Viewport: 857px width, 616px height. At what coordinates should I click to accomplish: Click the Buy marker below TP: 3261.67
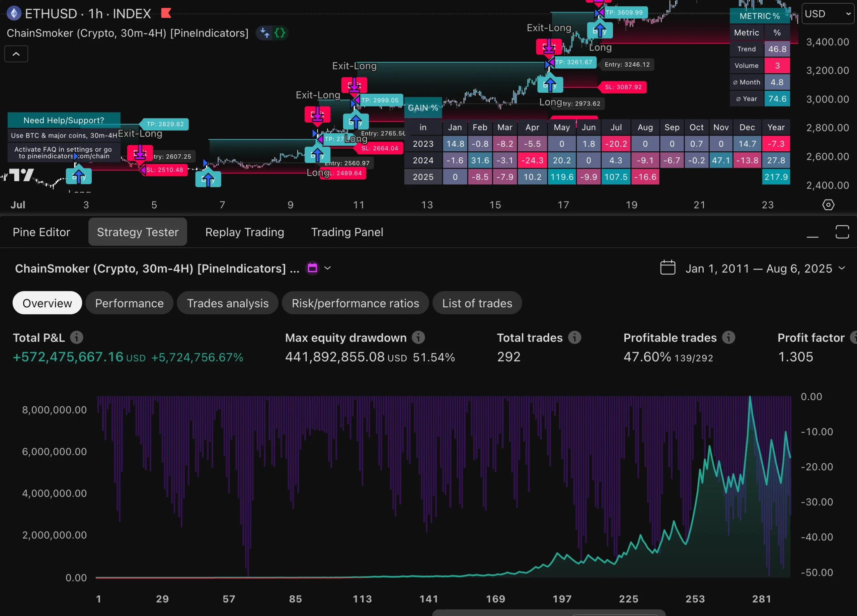tap(550, 85)
